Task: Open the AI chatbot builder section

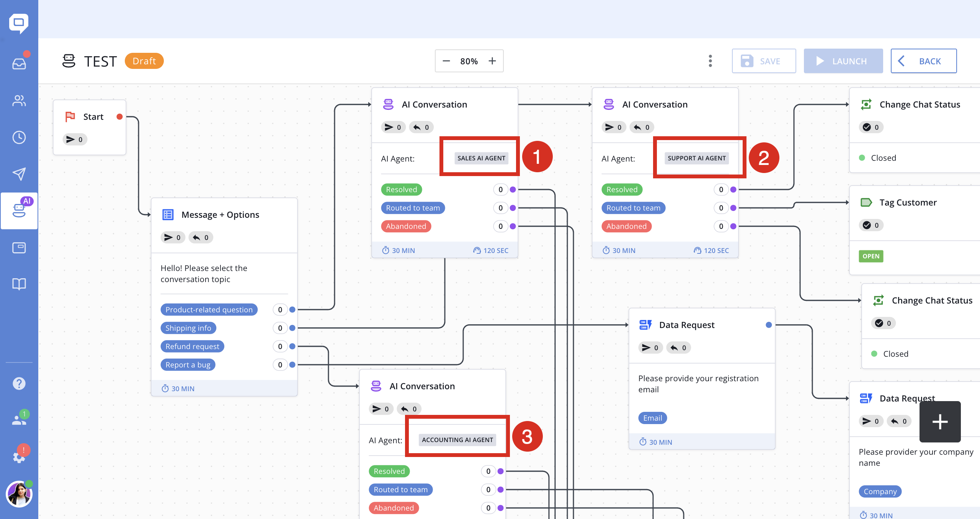Action: pyautogui.click(x=19, y=211)
